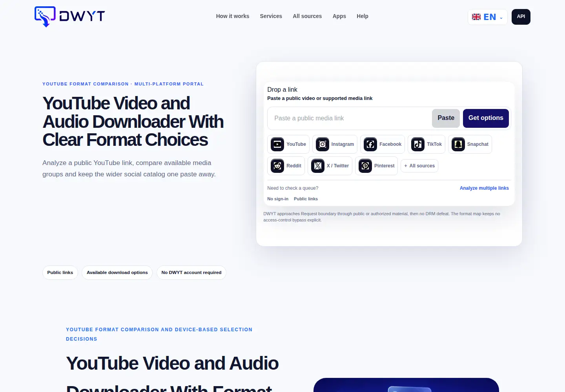
Task: Open the Help menu item
Action: point(363,16)
